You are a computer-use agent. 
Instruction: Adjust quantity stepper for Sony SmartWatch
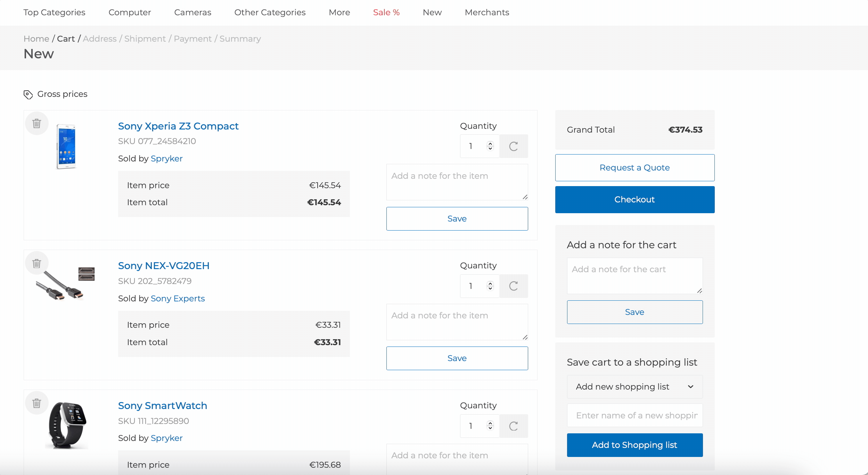(490, 426)
